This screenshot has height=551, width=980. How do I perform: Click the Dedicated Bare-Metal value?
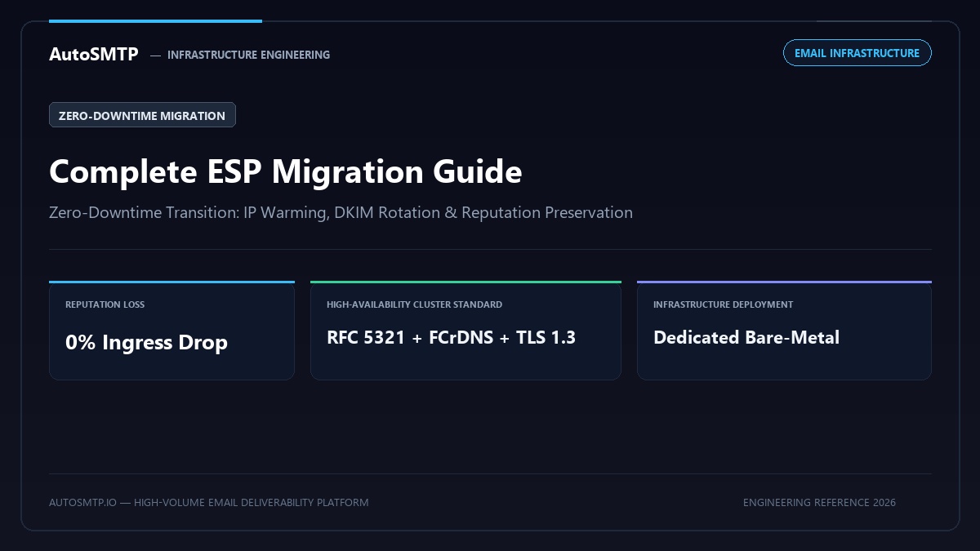(746, 337)
